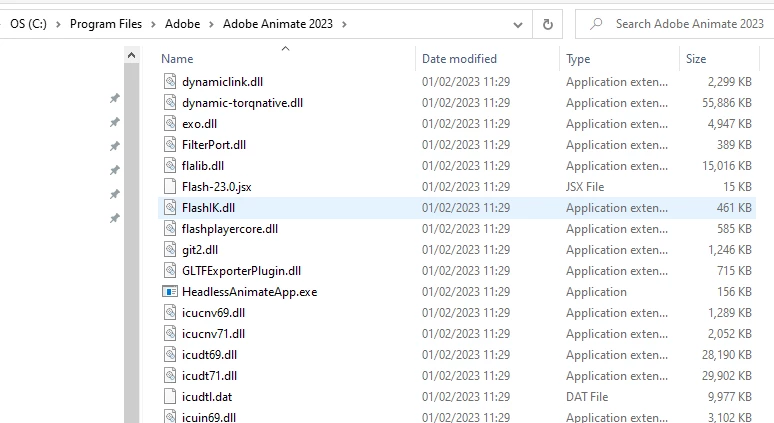The image size is (774, 423).
Task: Select the file named icudtl.dat
Action: click(207, 396)
